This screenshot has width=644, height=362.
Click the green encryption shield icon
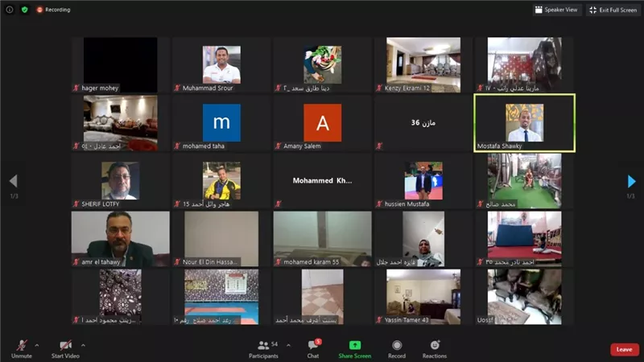pos(25,10)
